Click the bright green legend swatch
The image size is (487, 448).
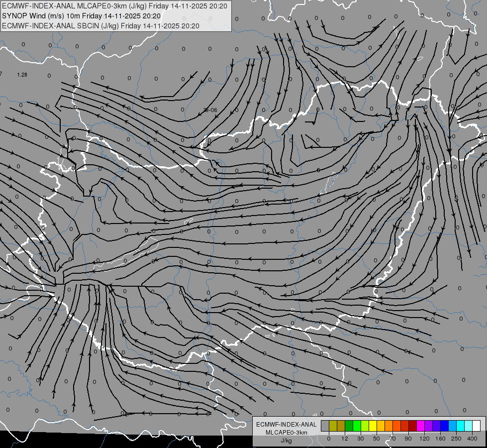click(x=357, y=426)
